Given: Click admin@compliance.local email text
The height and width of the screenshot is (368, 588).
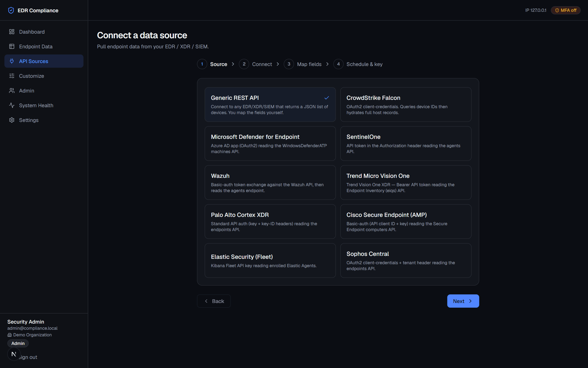Looking at the screenshot, I should [32, 328].
